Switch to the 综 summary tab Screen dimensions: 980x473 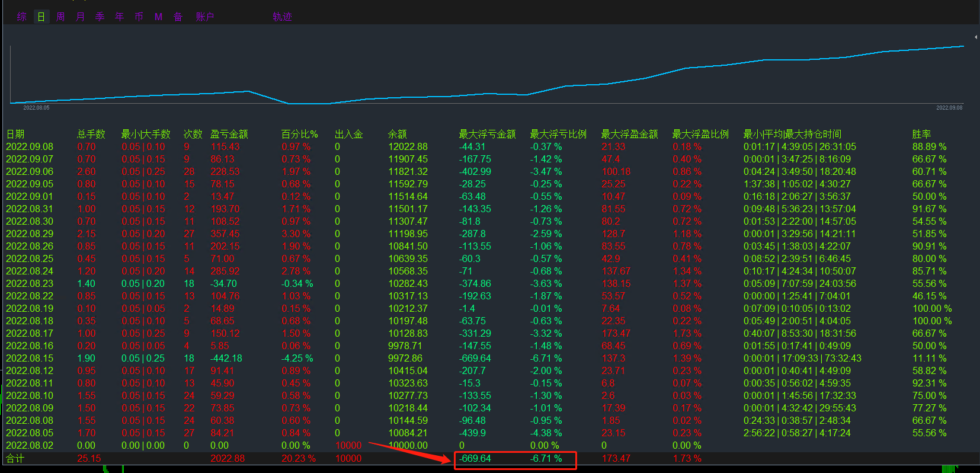coord(22,17)
